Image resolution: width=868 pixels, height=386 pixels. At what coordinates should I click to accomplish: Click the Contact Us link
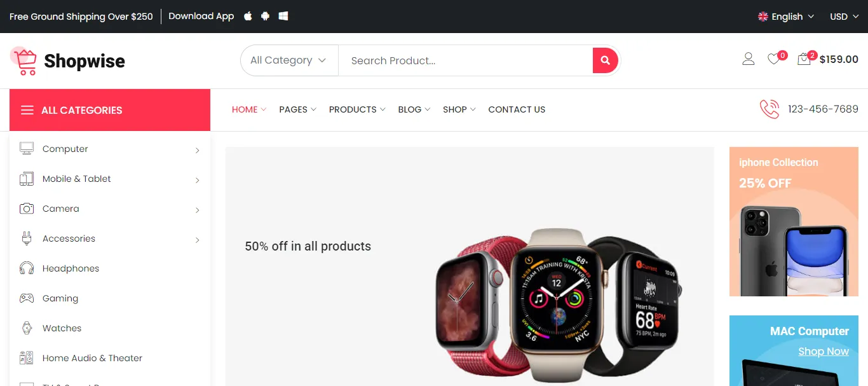pos(517,109)
